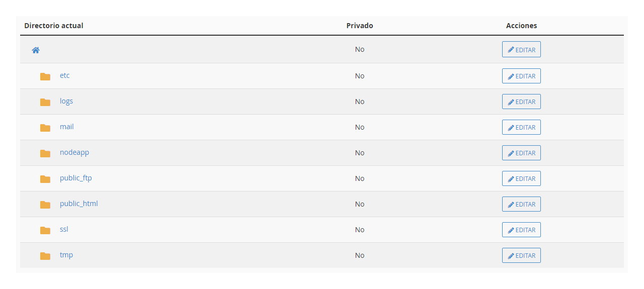
Task: Edit privacy for the home directory
Action: (521, 49)
